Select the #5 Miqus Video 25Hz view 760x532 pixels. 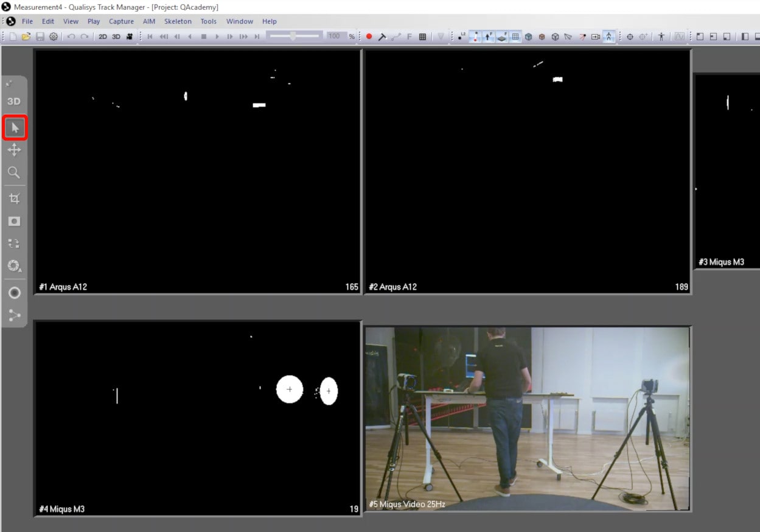(x=528, y=419)
